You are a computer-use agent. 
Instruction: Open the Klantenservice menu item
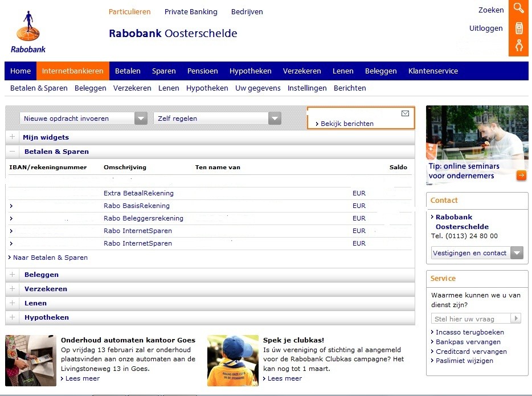click(433, 71)
